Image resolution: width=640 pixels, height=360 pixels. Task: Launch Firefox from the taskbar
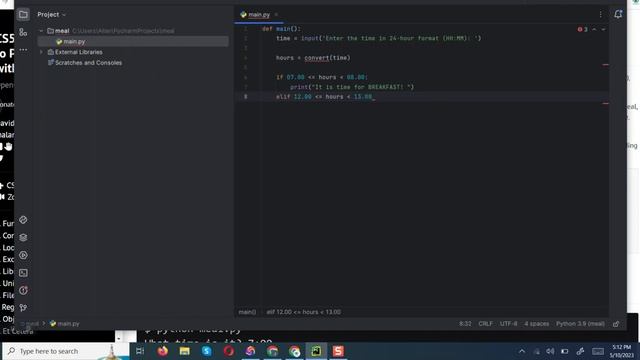click(162, 351)
